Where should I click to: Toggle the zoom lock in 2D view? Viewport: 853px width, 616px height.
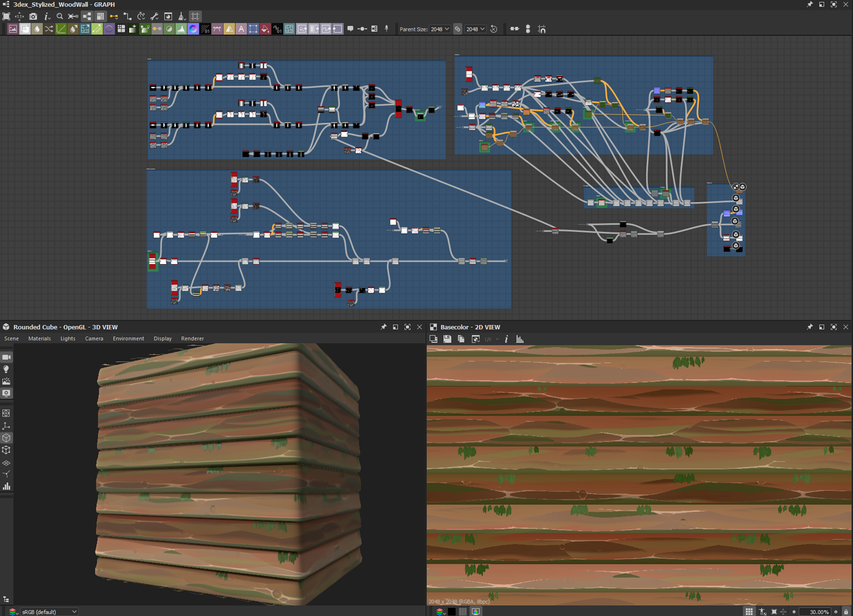tap(846, 611)
